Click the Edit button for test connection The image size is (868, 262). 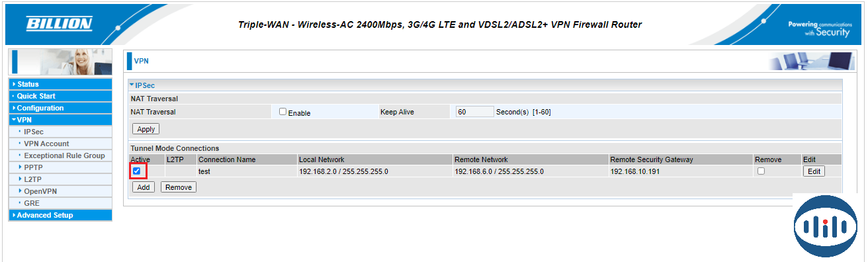(x=814, y=171)
